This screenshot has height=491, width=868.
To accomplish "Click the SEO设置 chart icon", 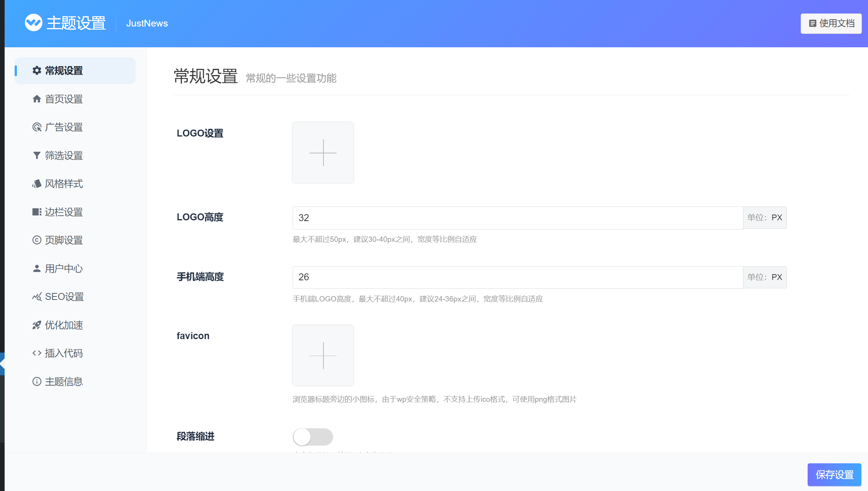I will pyautogui.click(x=37, y=296).
